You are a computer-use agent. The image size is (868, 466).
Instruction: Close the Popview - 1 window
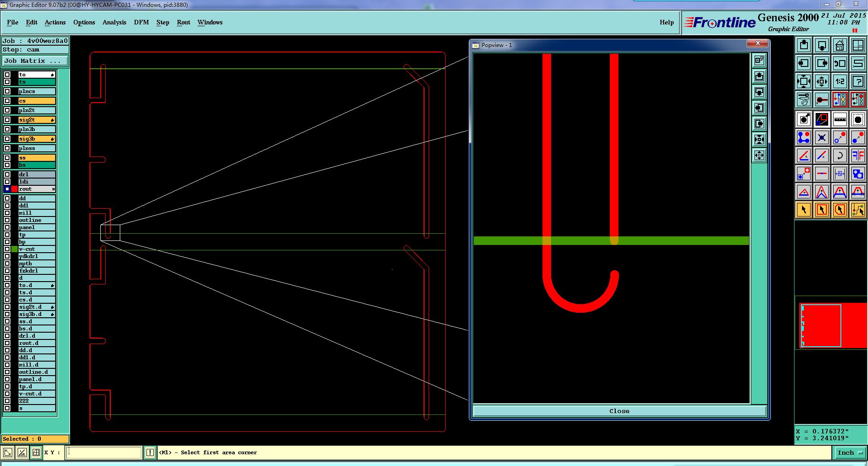pyautogui.click(x=758, y=43)
